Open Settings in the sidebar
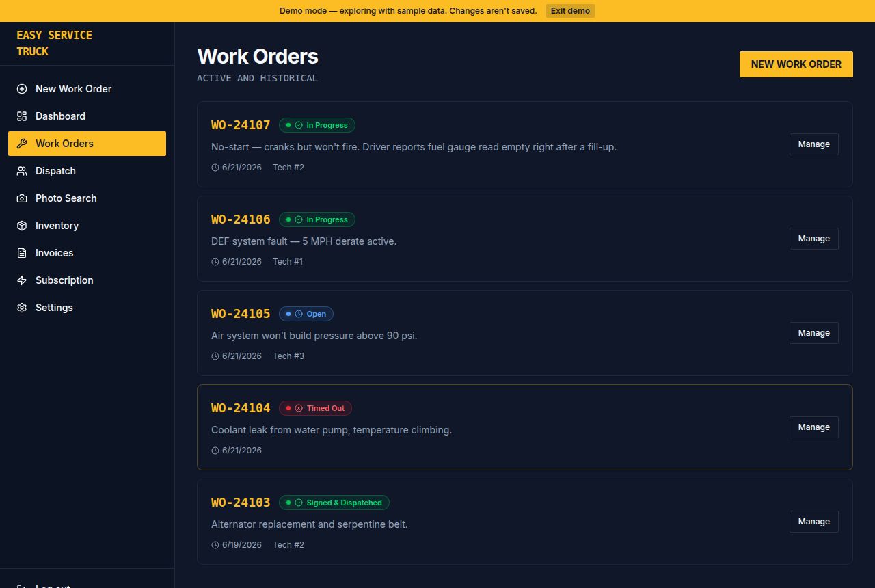 point(87,308)
